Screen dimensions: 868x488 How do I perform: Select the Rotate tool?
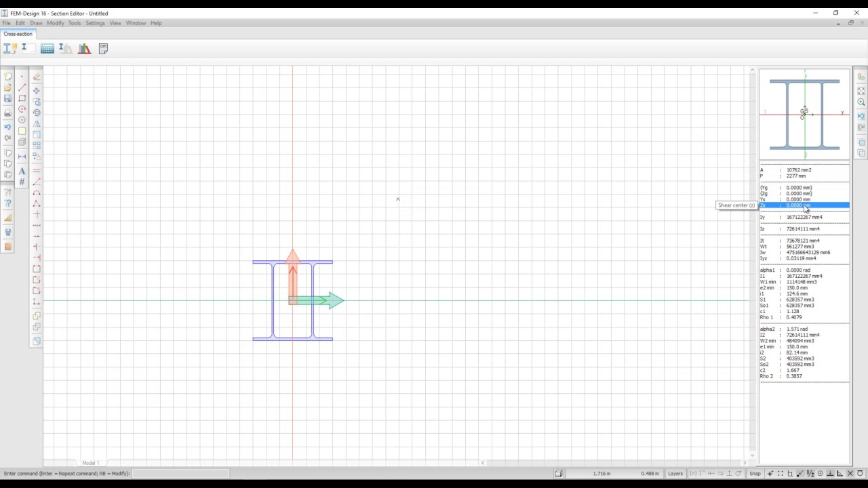(x=37, y=113)
